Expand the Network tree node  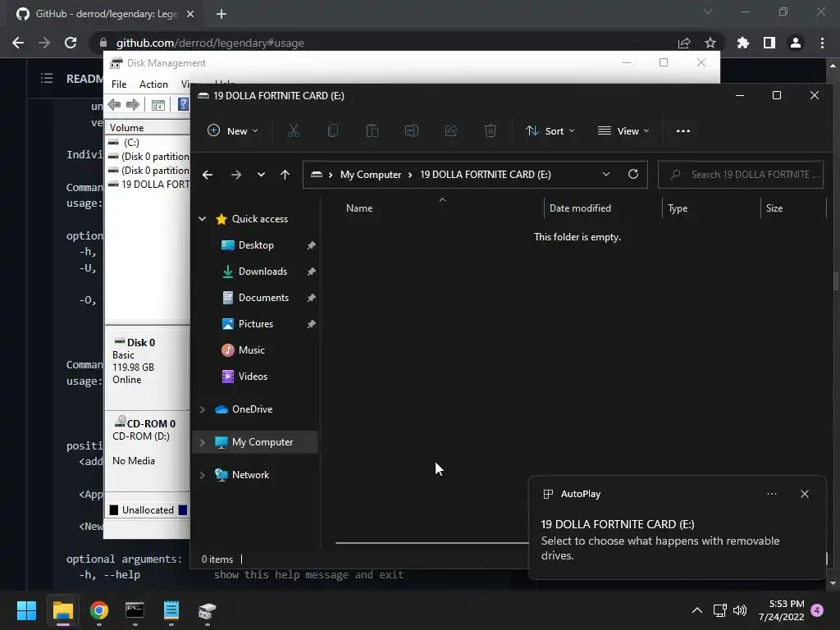(x=203, y=475)
